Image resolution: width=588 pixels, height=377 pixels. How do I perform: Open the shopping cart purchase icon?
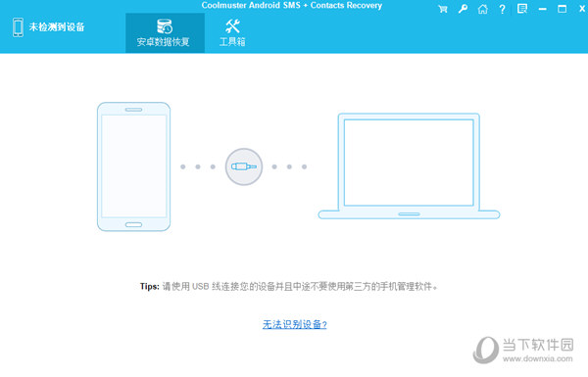443,9
